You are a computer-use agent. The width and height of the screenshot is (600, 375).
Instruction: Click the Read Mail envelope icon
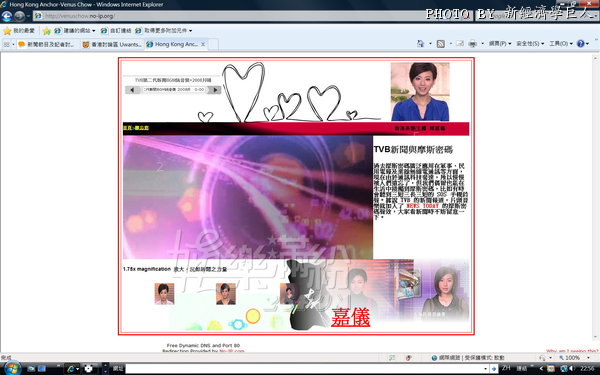click(460, 44)
